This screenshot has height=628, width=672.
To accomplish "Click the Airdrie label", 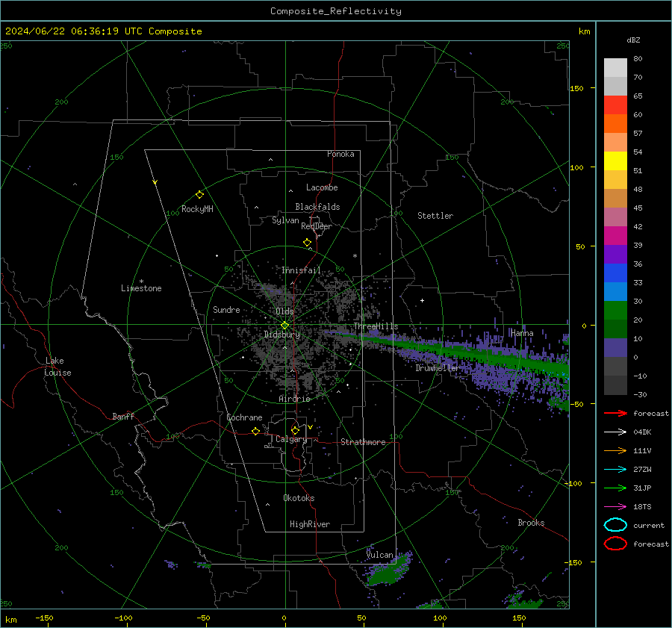I will [x=294, y=399].
